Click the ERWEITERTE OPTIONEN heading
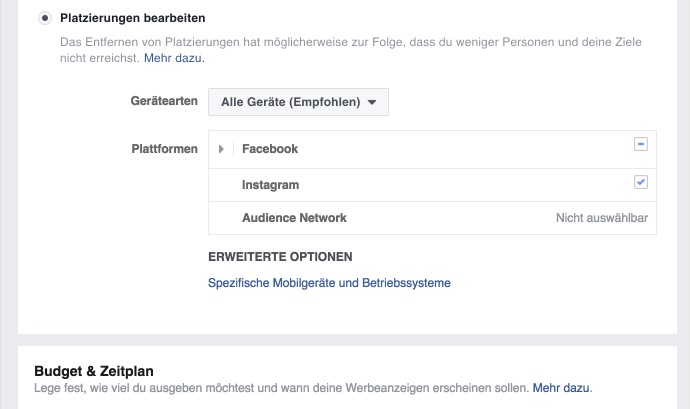Viewport: 690px width, 409px height. tap(280, 257)
